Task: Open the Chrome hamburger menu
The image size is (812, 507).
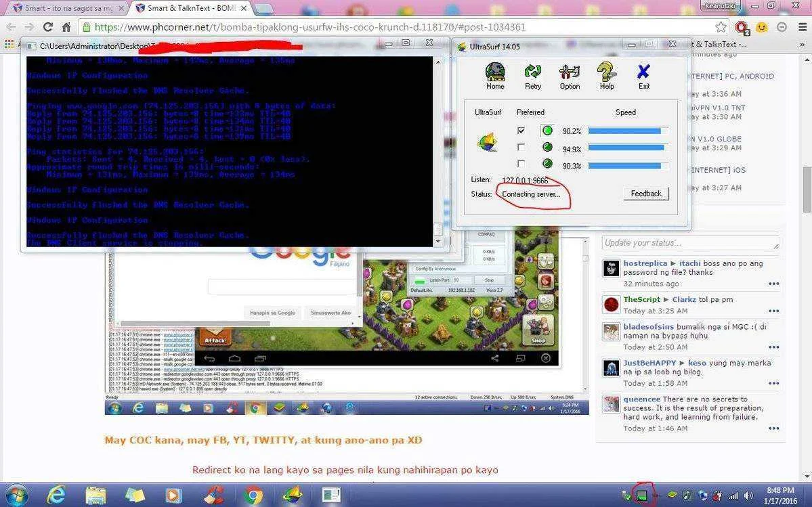Action: 801,27
